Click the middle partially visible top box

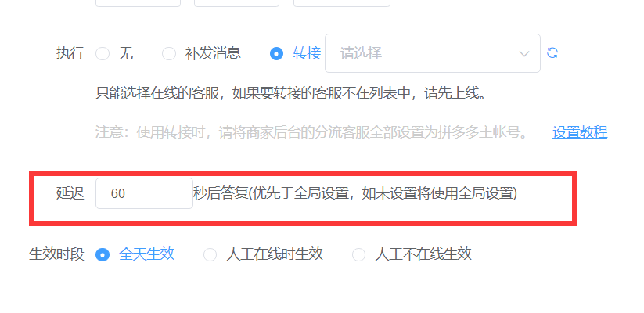[x=236, y=3]
